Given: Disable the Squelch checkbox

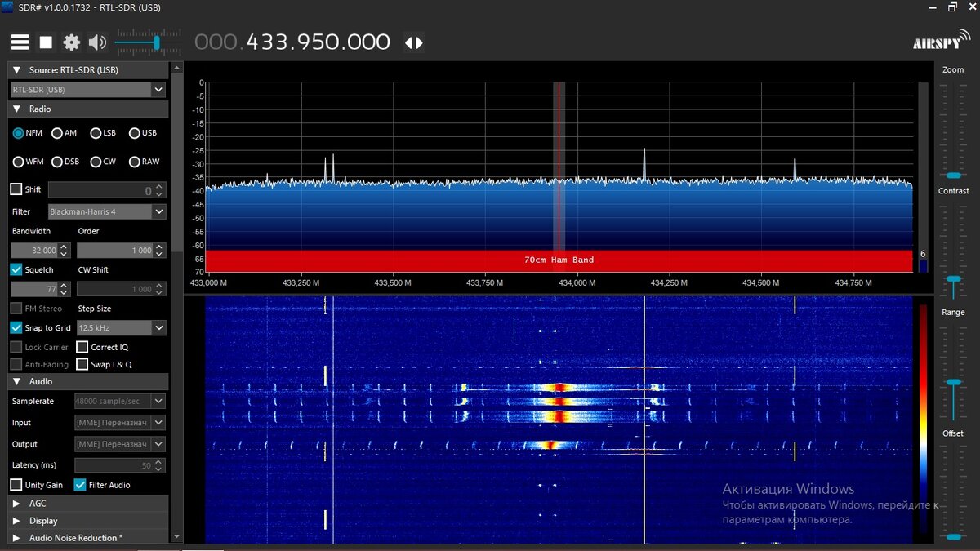Looking at the screenshot, I should [16, 269].
